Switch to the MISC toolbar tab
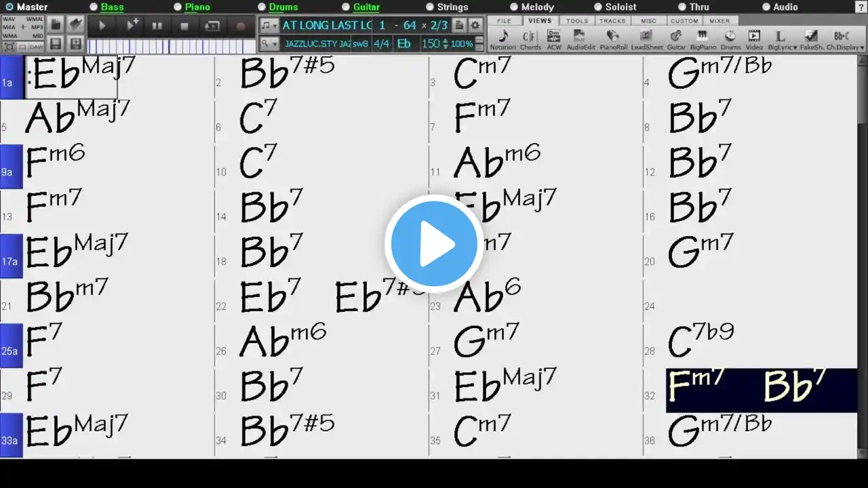The image size is (868, 488). [x=648, y=21]
